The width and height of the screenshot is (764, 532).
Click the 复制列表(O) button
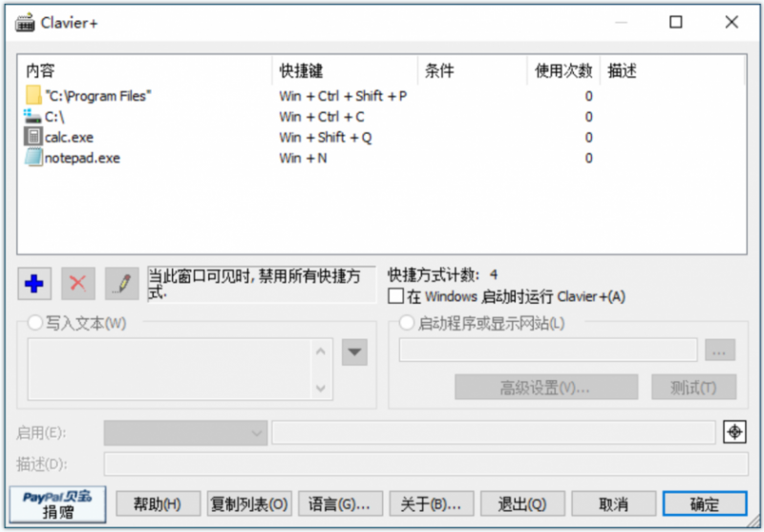point(249,503)
